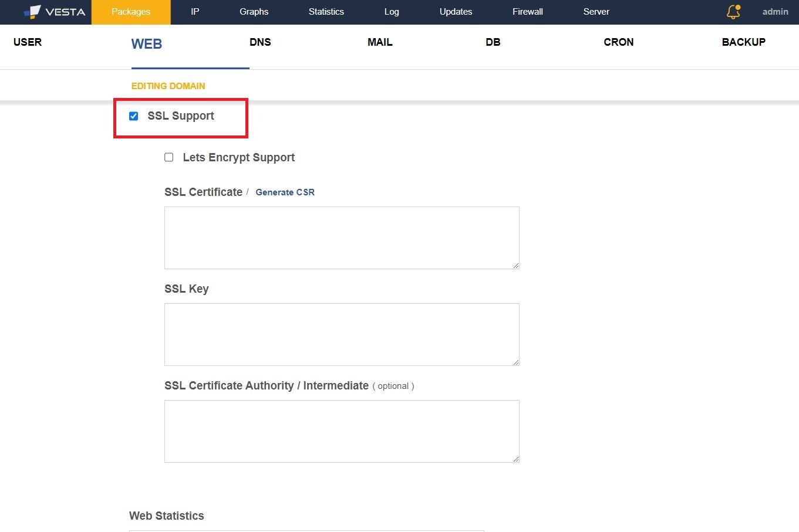799x532 pixels.
Task: Open Server in top navigation
Action: pyautogui.click(x=596, y=12)
